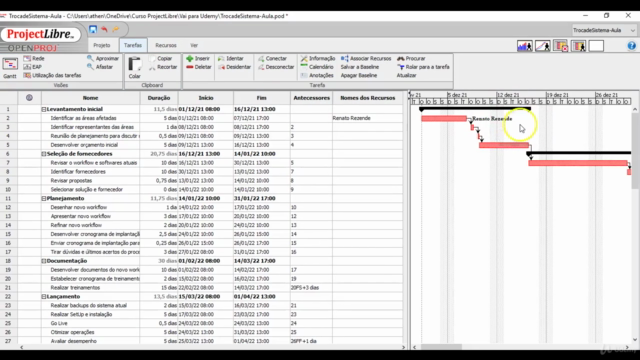Click Identar to indent task
This screenshot has height=360, width=640.
pos(231,58)
